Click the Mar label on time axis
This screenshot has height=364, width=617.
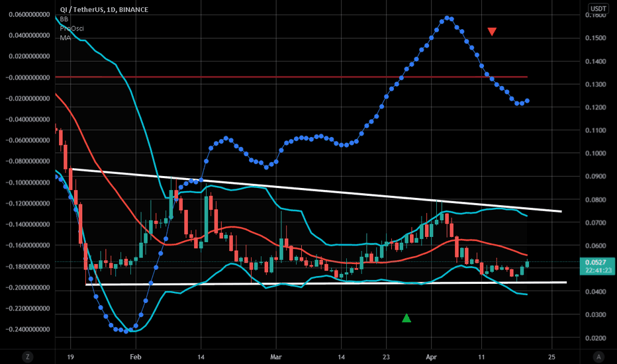click(276, 357)
